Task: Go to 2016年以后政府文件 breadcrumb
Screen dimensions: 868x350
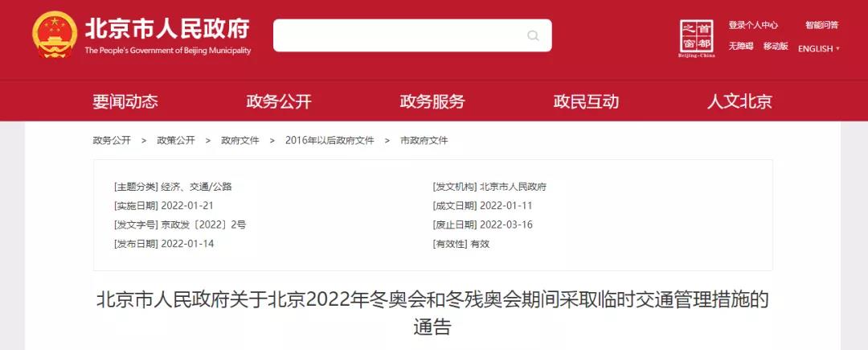Action: [x=330, y=141]
